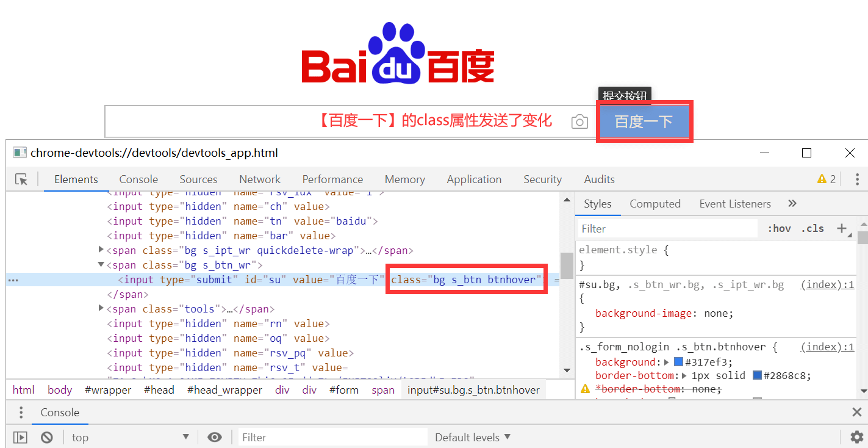The image size is (868, 448).
Task: Activate the element inspector cursor icon
Action: click(21, 179)
